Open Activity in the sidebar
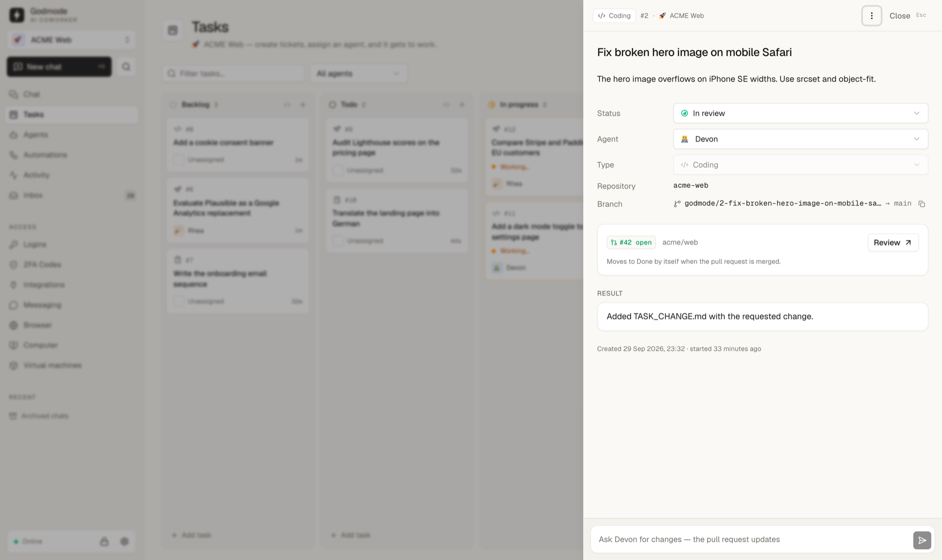 point(72,175)
